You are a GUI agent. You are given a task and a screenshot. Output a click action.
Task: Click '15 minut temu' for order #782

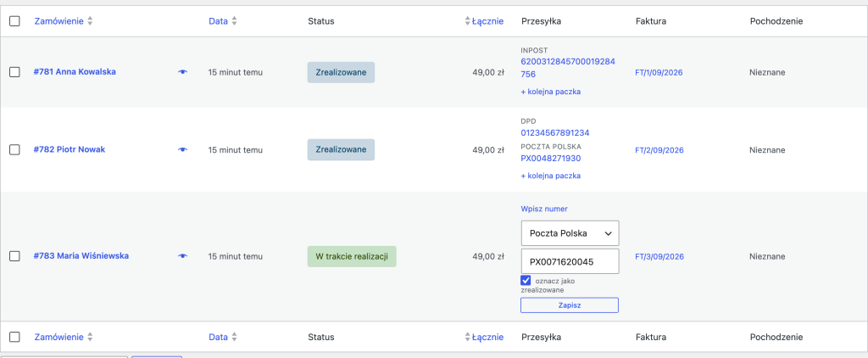236,150
